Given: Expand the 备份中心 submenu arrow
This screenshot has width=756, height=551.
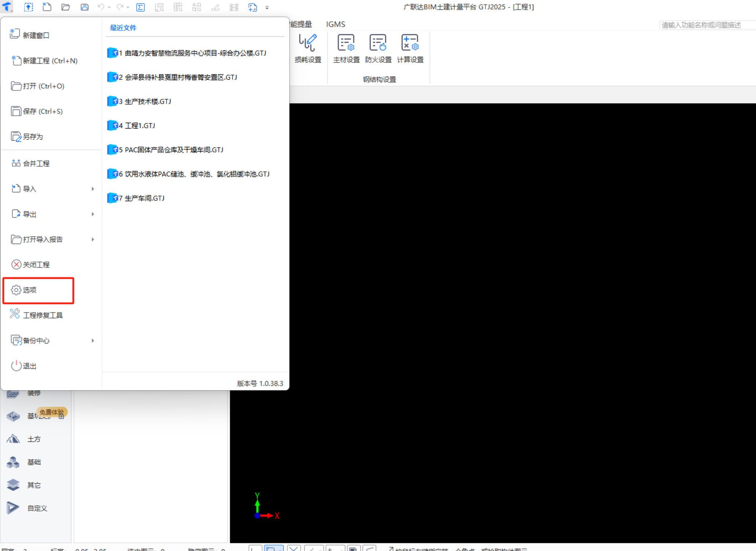Looking at the screenshot, I should pos(93,340).
